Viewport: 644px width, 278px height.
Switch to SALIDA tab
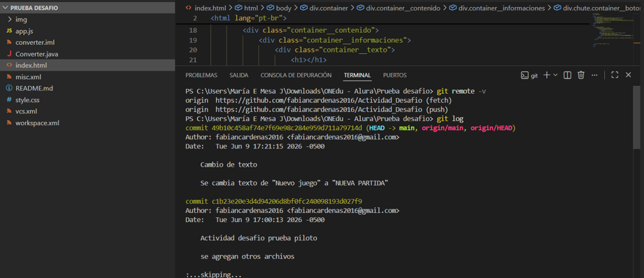pyautogui.click(x=238, y=75)
